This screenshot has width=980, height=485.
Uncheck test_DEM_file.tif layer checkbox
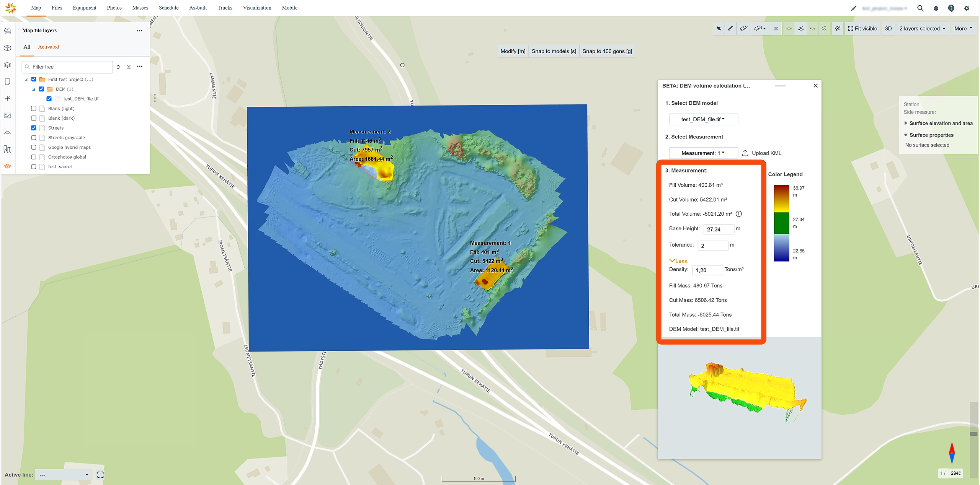coord(49,99)
